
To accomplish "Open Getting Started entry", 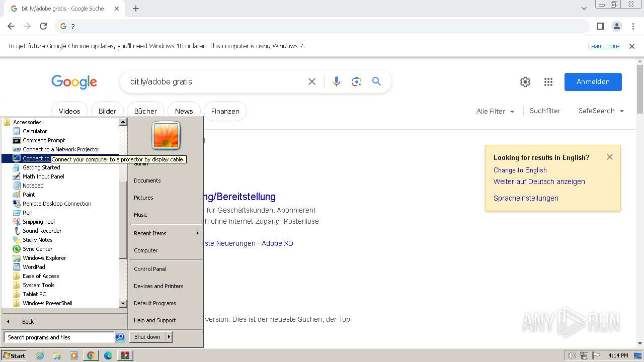I will [x=41, y=167].
